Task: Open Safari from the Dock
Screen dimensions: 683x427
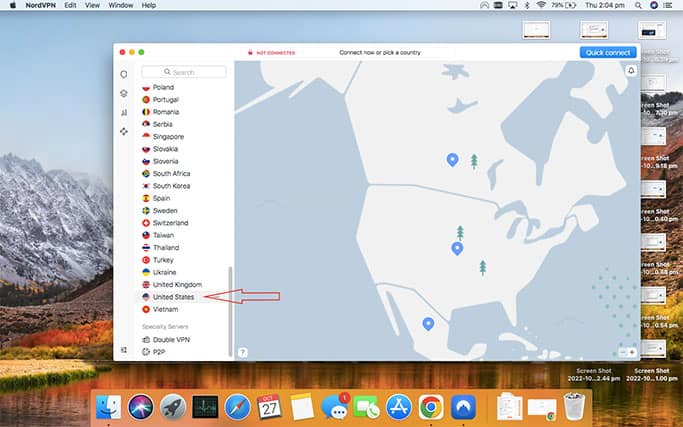Action: 237,407
